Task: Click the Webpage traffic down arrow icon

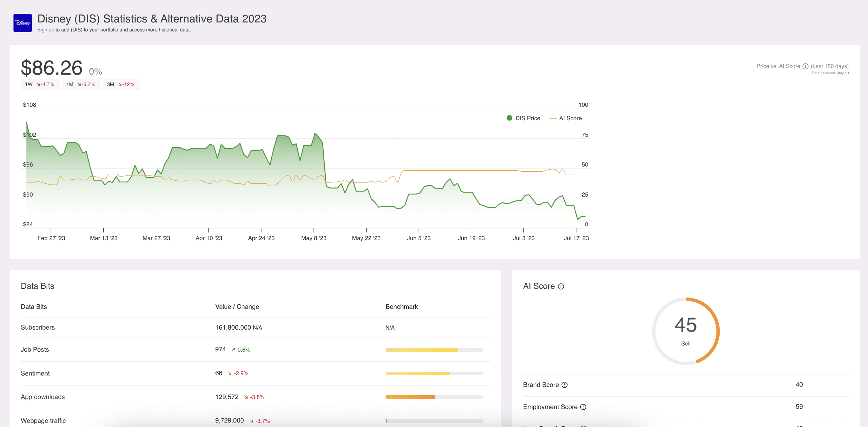Action: [251, 421]
